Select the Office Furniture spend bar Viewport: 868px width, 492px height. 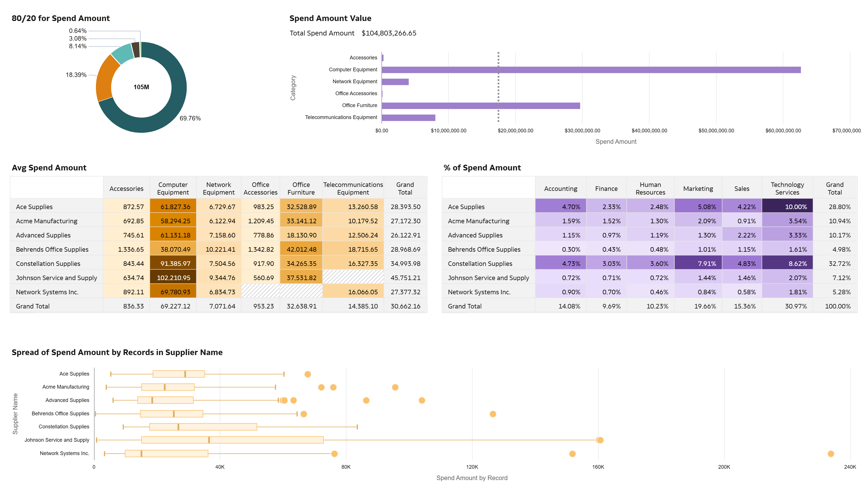pyautogui.click(x=481, y=106)
